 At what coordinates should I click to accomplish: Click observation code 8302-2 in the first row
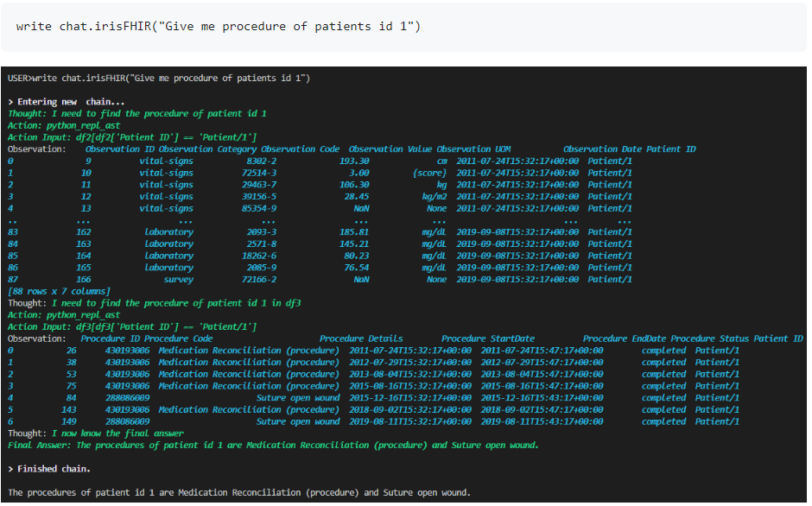[x=261, y=161]
